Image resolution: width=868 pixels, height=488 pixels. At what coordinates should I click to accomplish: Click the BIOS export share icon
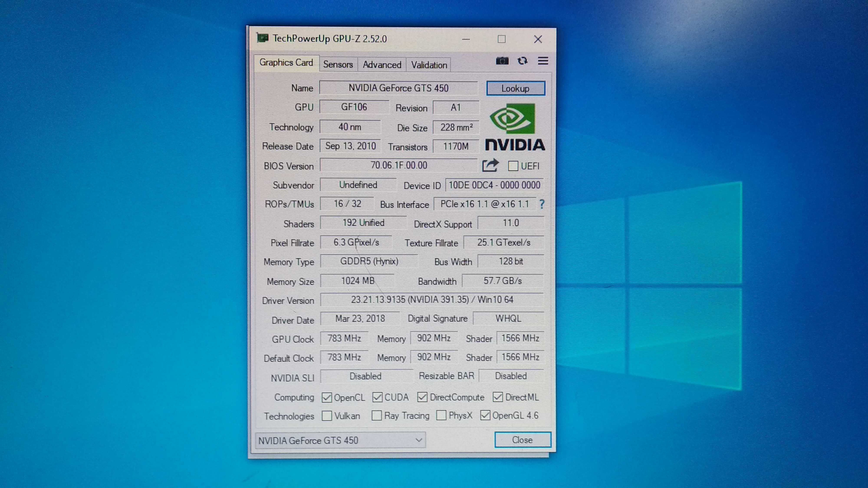pos(490,165)
